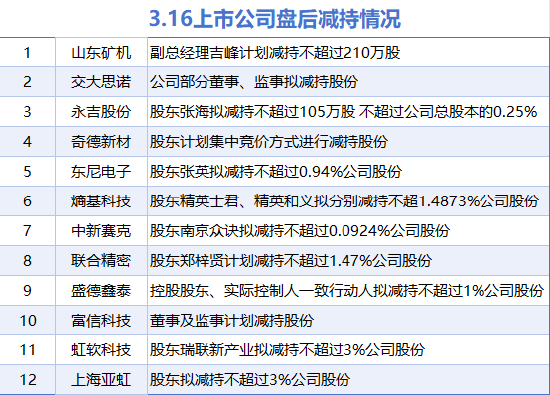Screen dimensions: 550x395
Task: Select company name 永吉股份
Action: pos(101,112)
